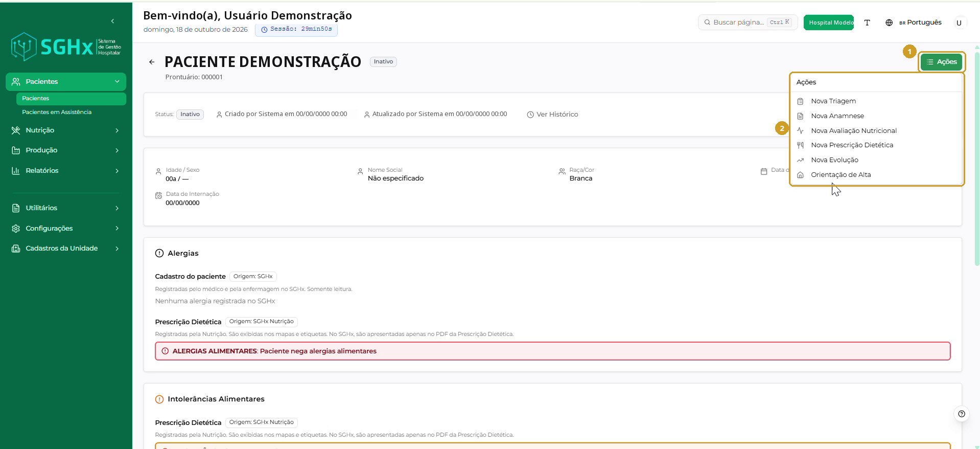Click the Origem: SGHx badge
Viewport: 980px width, 449px height.
point(253,277)
